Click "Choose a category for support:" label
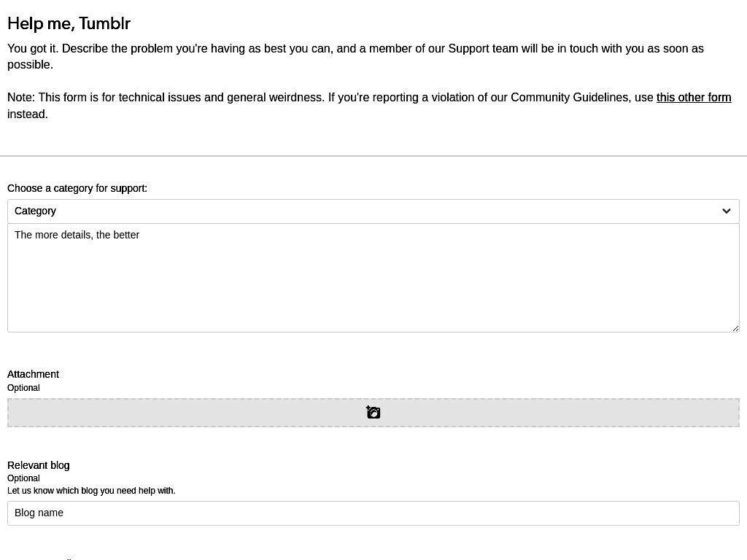 77,188
